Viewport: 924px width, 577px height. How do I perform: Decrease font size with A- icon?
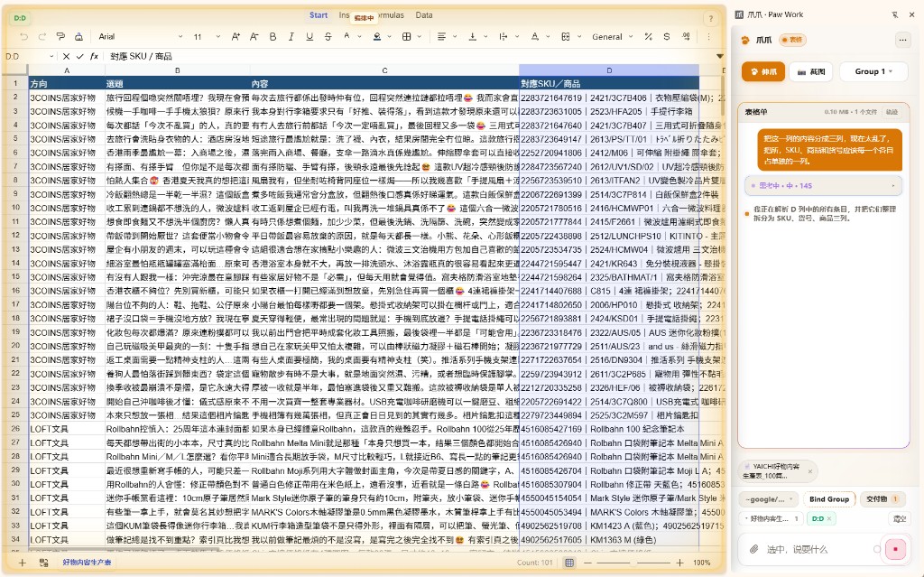[254, 37]
